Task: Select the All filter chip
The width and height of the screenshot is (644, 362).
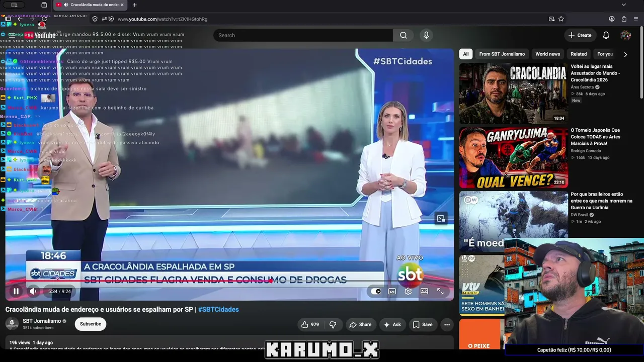Action: 466,54
